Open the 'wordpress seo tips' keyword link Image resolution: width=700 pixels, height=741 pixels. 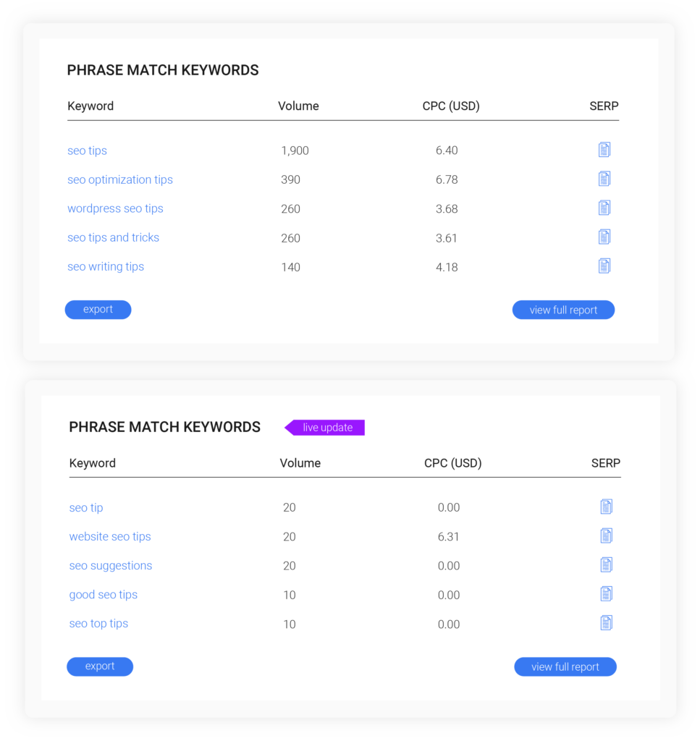pos(115,208)
